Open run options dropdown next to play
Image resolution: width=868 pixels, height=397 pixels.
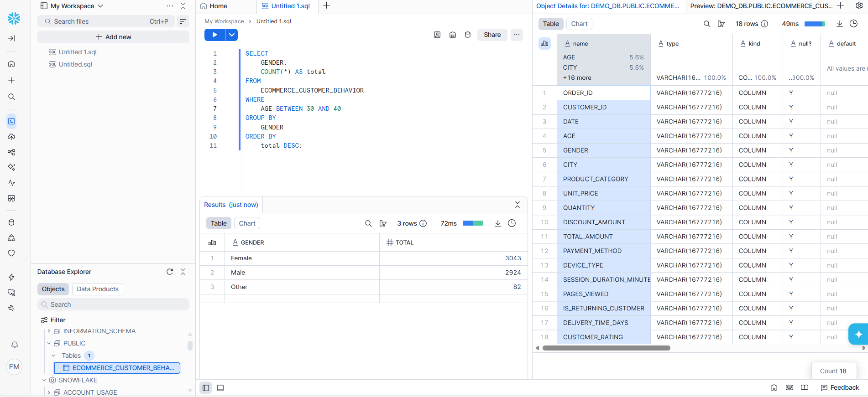coord(232,35)
